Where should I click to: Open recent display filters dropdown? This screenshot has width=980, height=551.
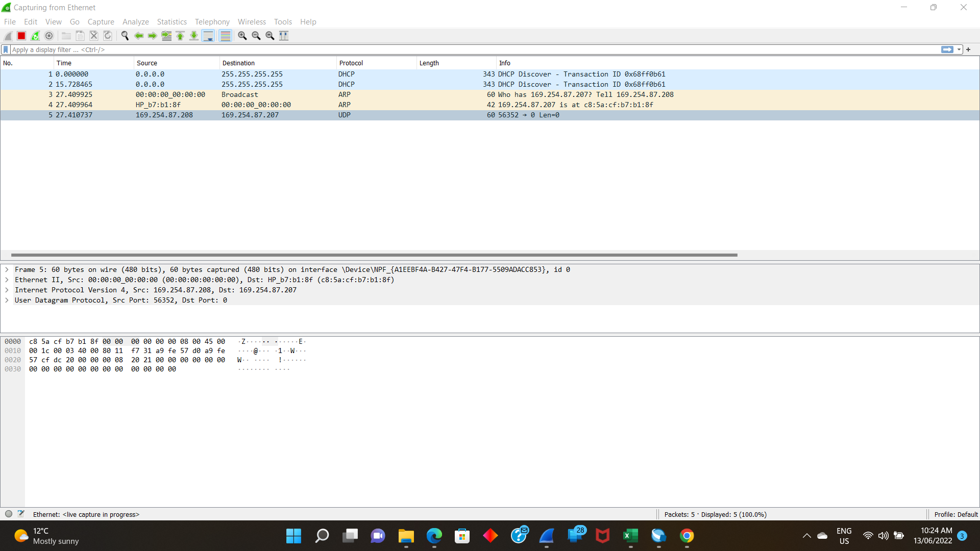959,49
